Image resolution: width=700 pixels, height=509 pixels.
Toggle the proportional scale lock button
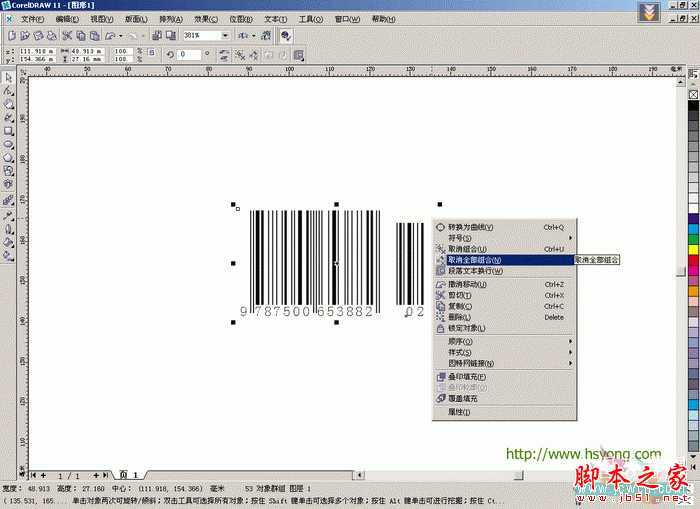[x=151, y=52]
